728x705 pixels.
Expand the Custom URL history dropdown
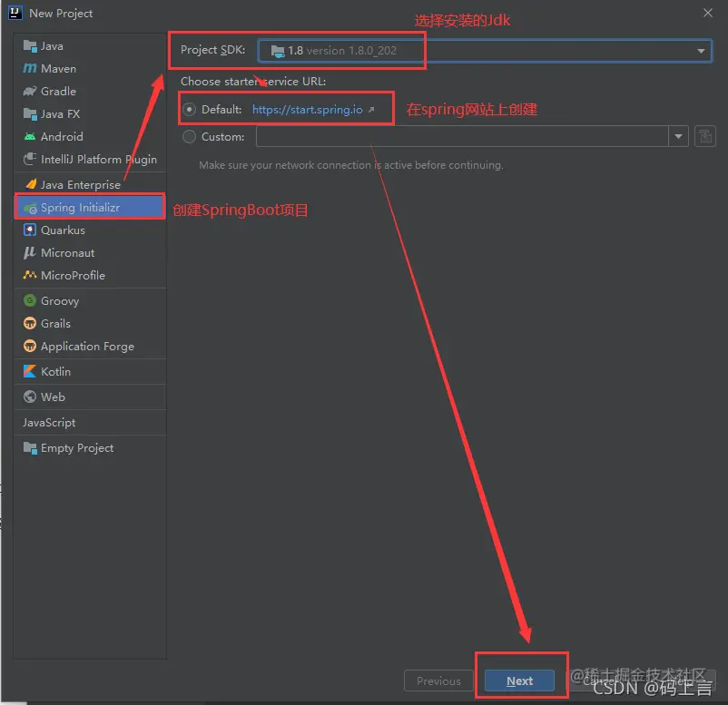point(678,136)
